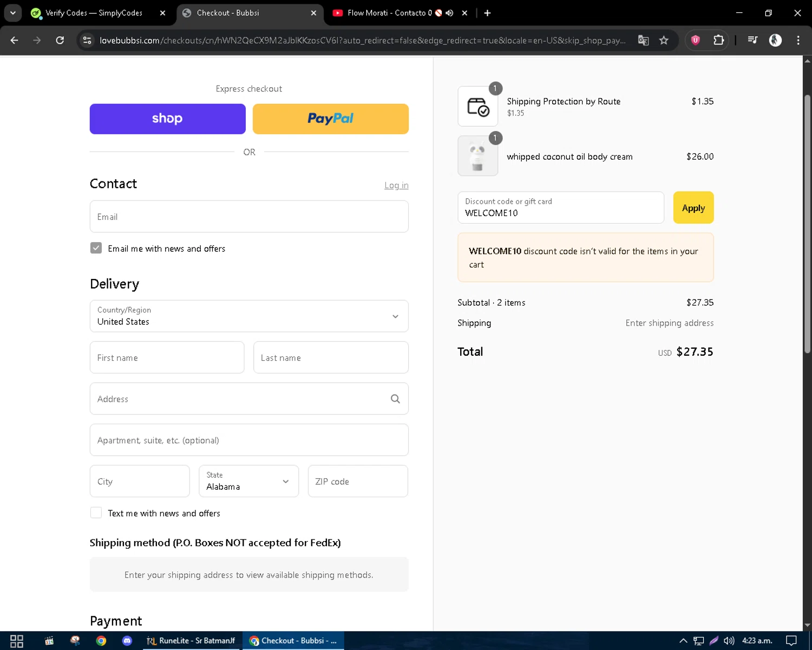Click Shipping Protection by Route thumbnail

(x=477, y=107)
